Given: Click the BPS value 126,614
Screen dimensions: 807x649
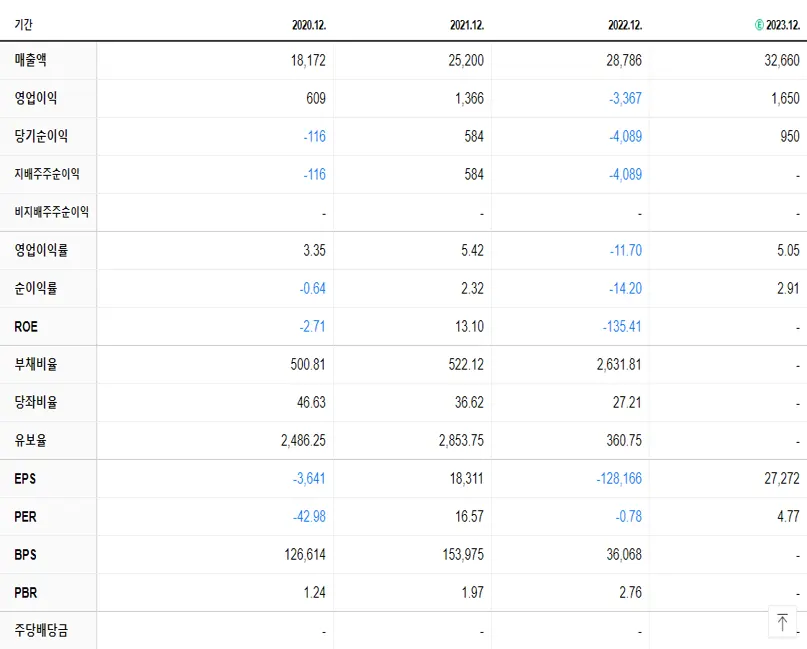Looking at the screenshot, I should [305, 554].
